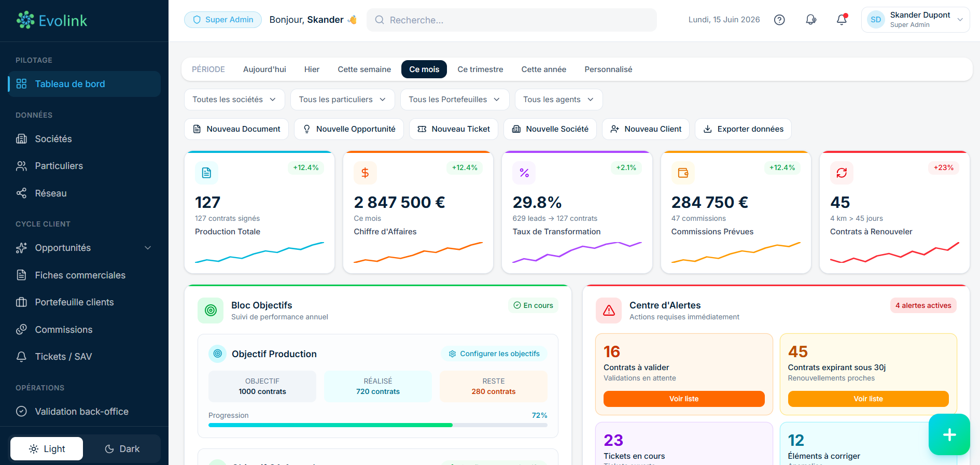Click the Super Admin badge
Screen dimensions: 980x465
point(223,20)
